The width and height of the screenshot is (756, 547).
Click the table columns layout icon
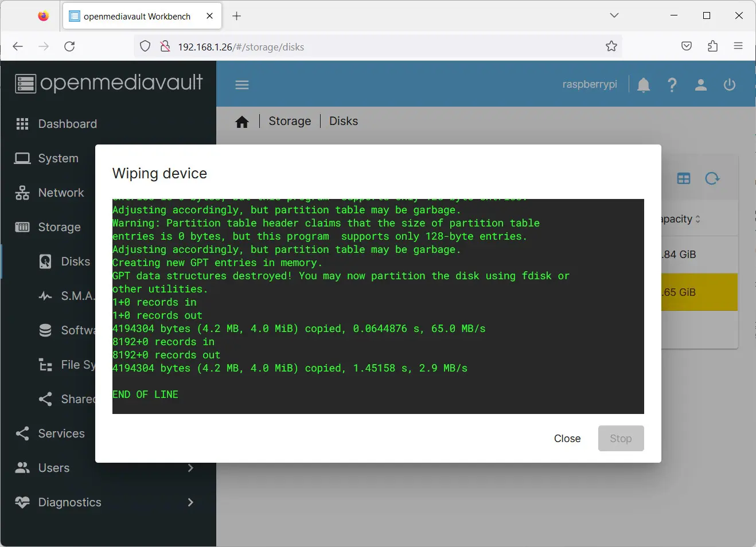684,179
